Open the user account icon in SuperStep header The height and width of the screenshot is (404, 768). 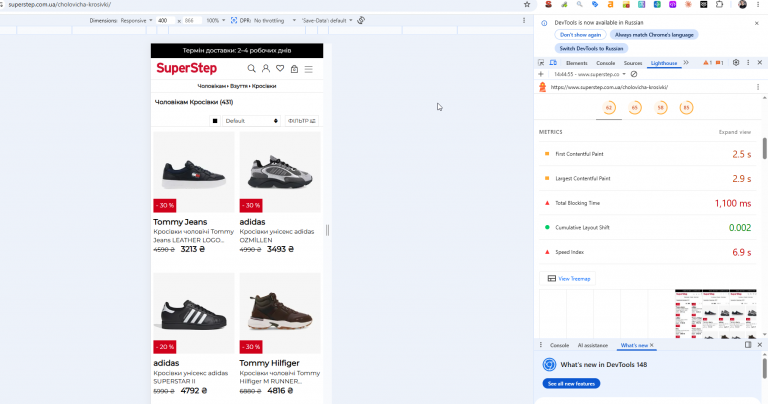[266, 69]
